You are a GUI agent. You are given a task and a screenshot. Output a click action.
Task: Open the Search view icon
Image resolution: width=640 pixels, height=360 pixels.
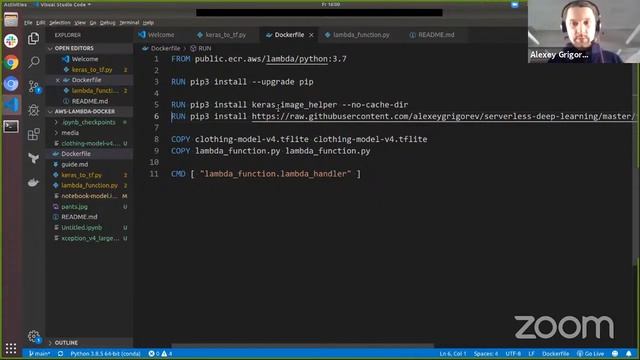tap(33, 62)
